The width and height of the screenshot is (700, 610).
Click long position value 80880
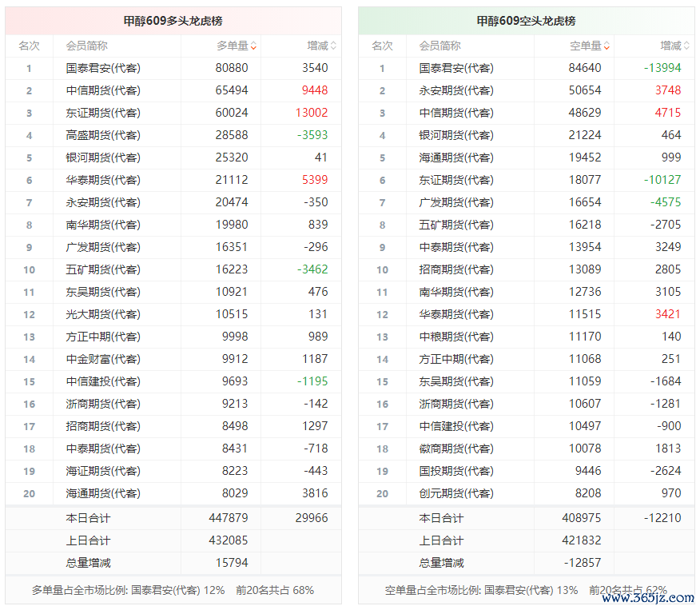(232, 68)
